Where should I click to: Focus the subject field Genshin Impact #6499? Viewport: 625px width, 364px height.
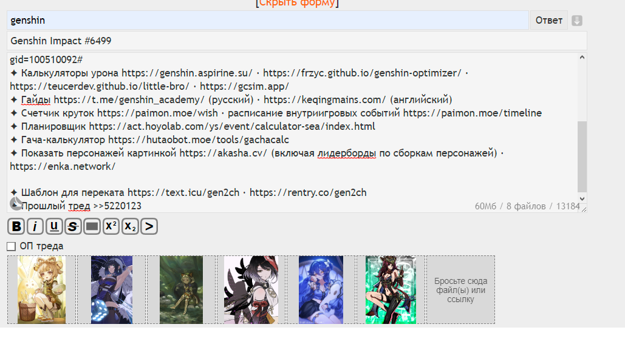297,41
